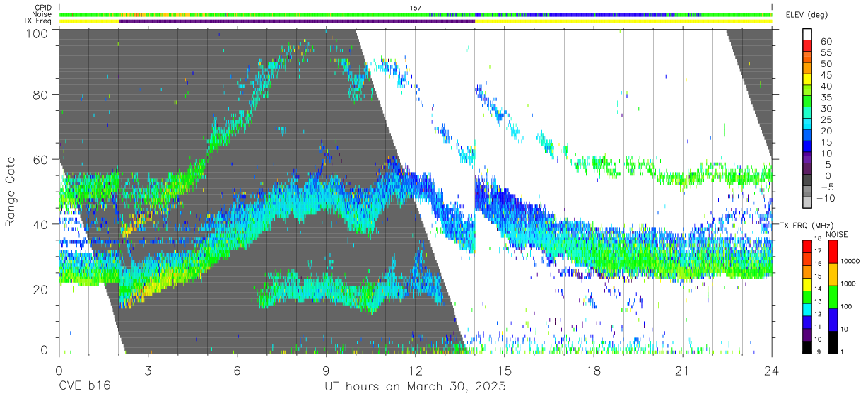Viewport: 868px width, 401px height.
Task: Click the '3' tick on the UT hours axis
Action: (148, 370)
